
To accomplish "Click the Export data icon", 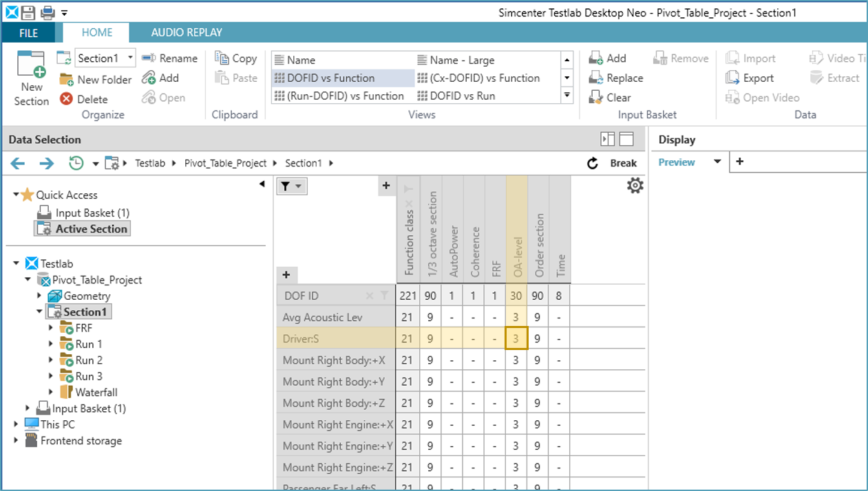I will pyautogui.click(x=732, y=78).
